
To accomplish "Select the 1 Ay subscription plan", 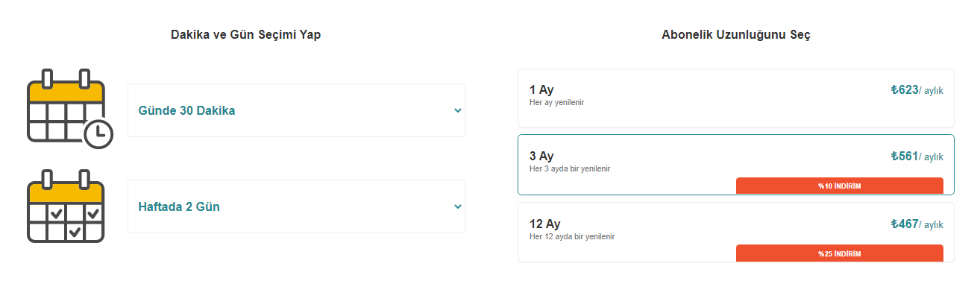I will [x=735, y=98].
